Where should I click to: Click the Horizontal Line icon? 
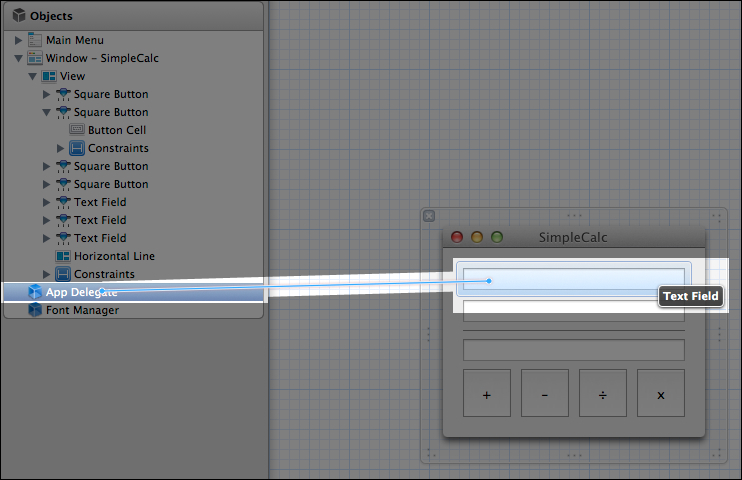point(63,256)
